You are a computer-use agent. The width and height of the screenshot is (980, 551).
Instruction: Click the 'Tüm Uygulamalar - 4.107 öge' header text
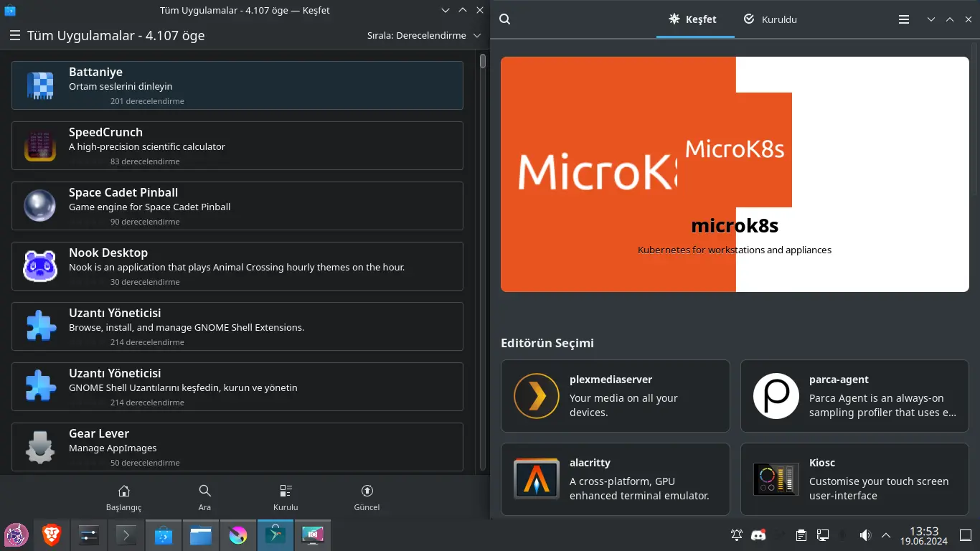pos(116,35)
